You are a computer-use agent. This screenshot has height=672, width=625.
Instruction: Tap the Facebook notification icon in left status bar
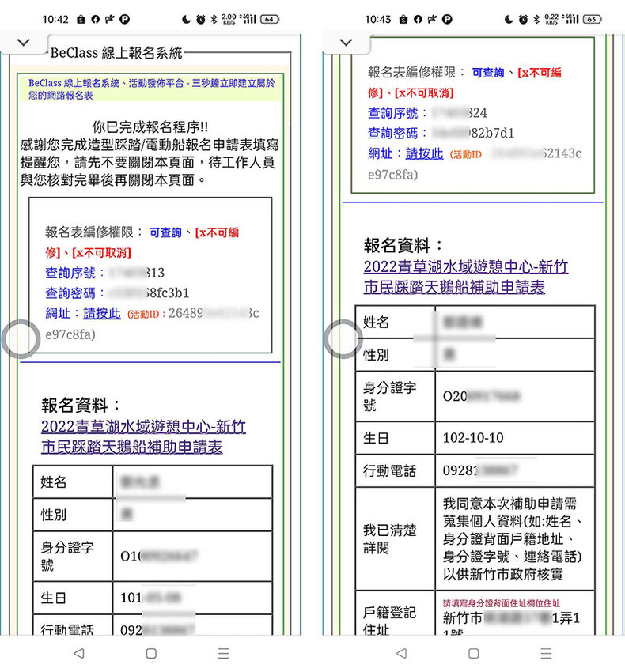tap(95, 19)
